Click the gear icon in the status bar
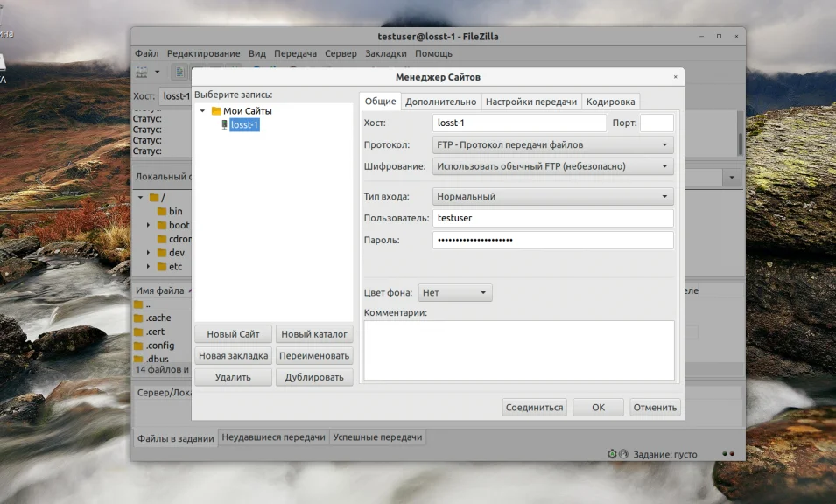The height and width of the screenshot is (504, 836). pyautogui.click(x=612, y=454)
